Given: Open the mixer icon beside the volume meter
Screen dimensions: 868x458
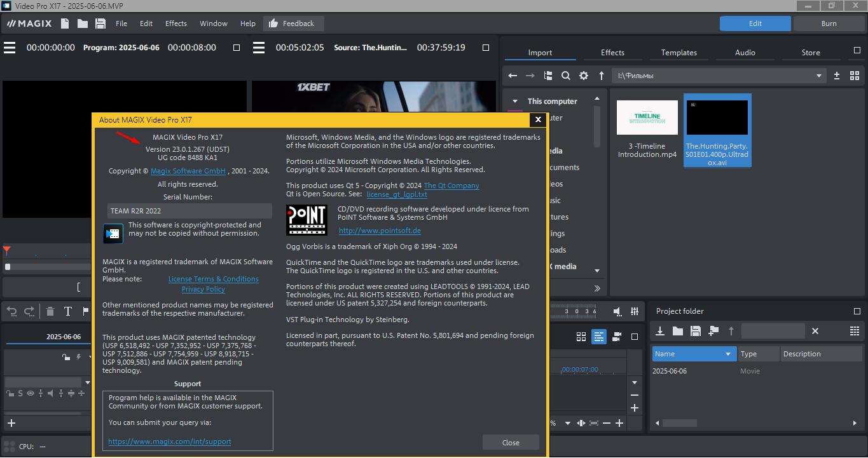Looking at the screenshot, I should pos(635,311).
